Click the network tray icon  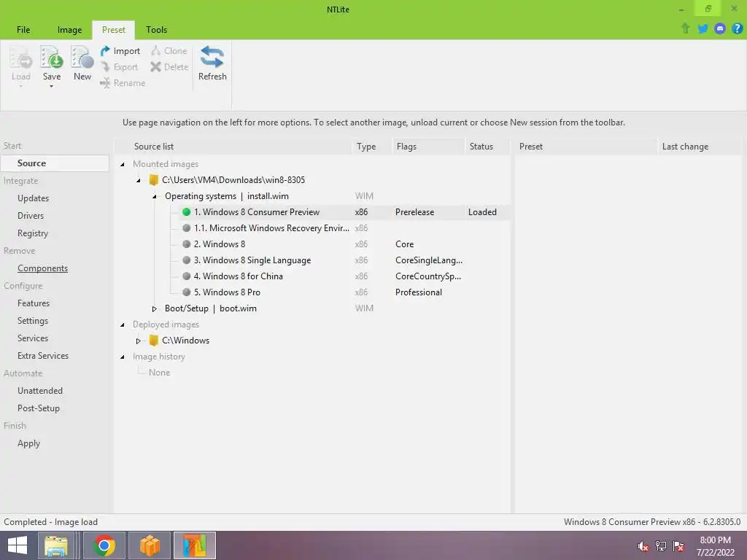tap(661, 546)
